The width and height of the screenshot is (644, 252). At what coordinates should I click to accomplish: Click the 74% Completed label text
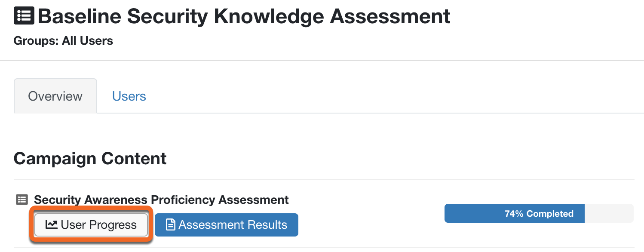(x=539, y=214)
